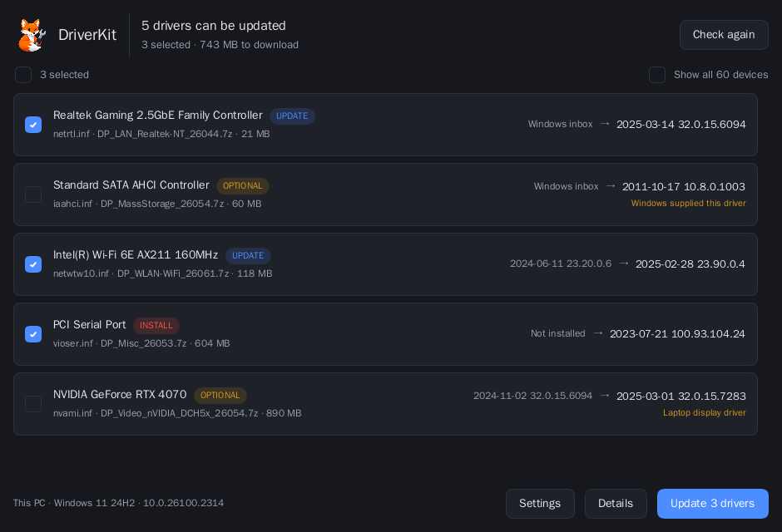Click 'Windows inbox' on the Realtek row

coord(560,124)
